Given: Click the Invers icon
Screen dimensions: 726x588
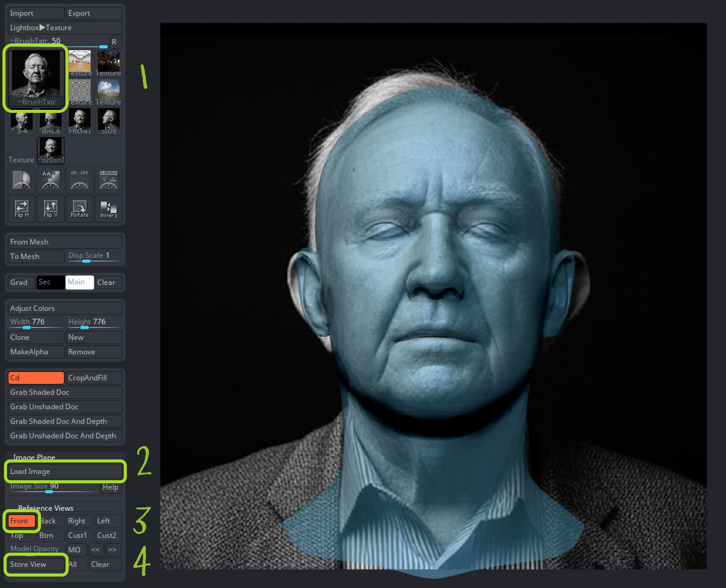Looking at the screenshot, I should click(108, 209).
